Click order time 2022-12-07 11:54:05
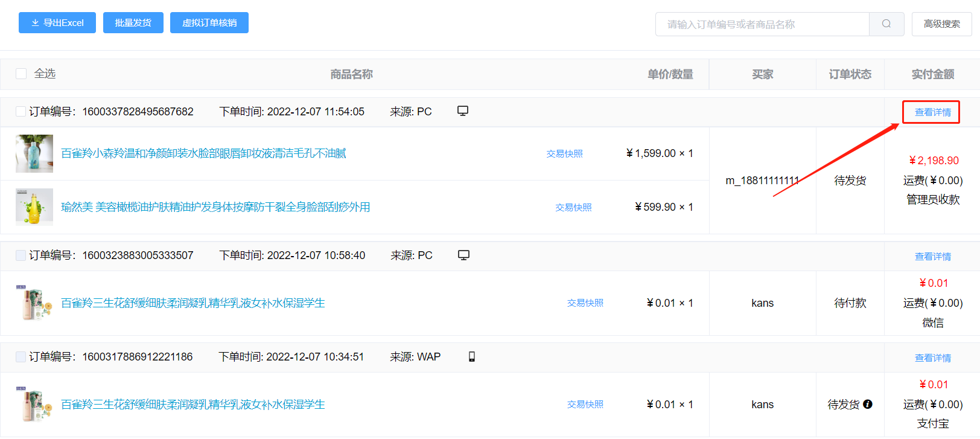 (316, 112)
